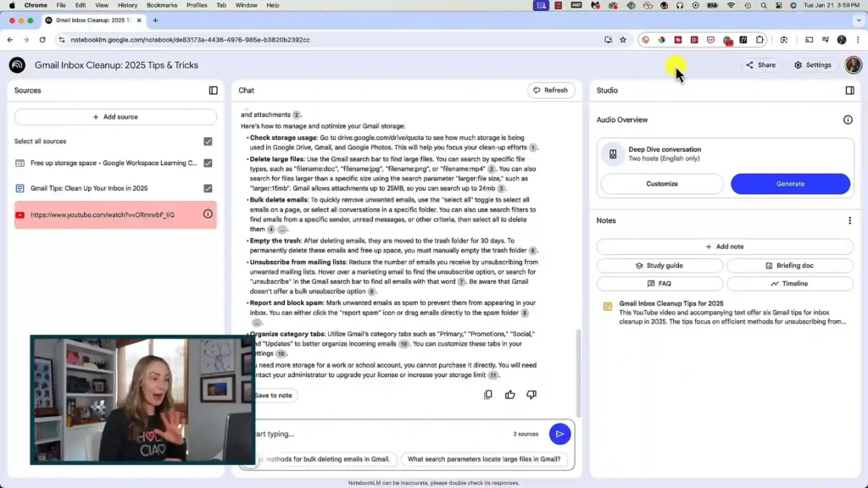This screenshot has height=488, width=868.
Task: Collapse the Sources panel
Action: [x=214, y=90]
